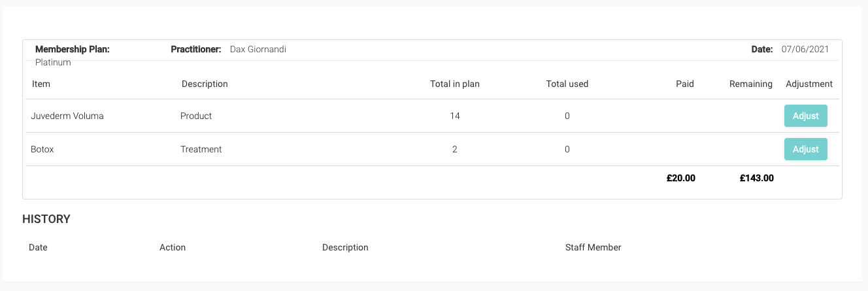Select the Botox item name

[42, 149]
